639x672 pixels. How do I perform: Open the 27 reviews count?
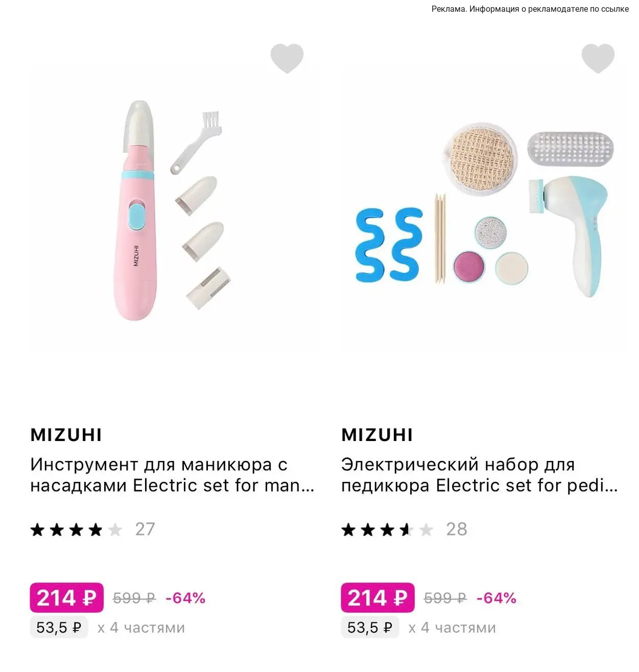[x=145, y=529]
